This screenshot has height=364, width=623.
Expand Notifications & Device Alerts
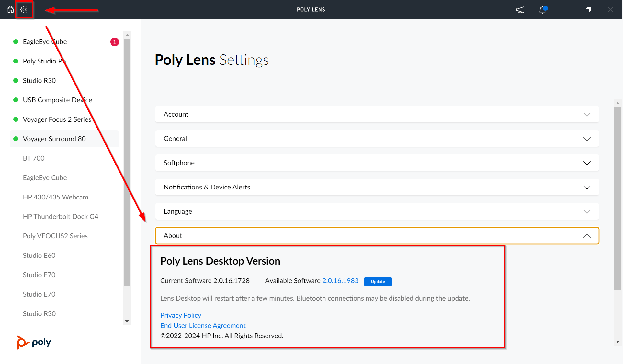click(377, 187)
